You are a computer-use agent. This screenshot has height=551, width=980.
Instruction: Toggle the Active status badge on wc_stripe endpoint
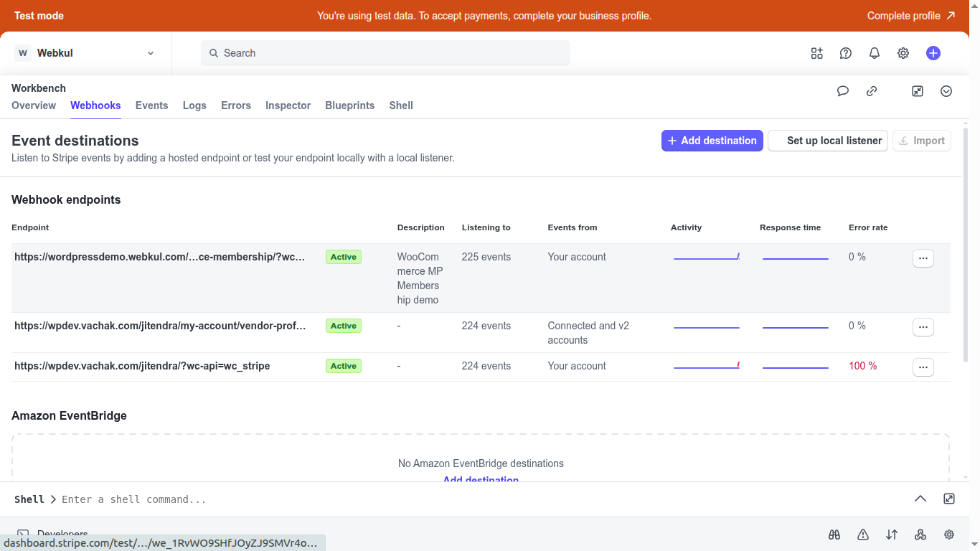[343, 366]
